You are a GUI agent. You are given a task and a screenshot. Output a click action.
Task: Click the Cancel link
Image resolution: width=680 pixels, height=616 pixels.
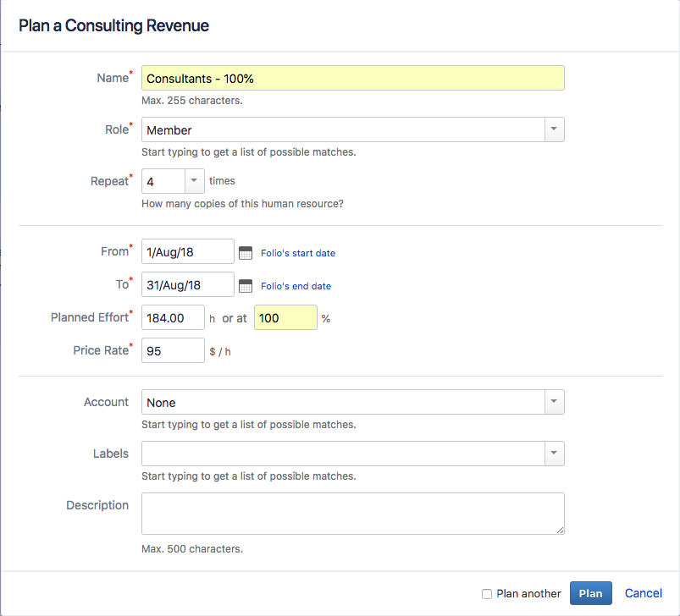pyautogui.click(x=643, y=593)
